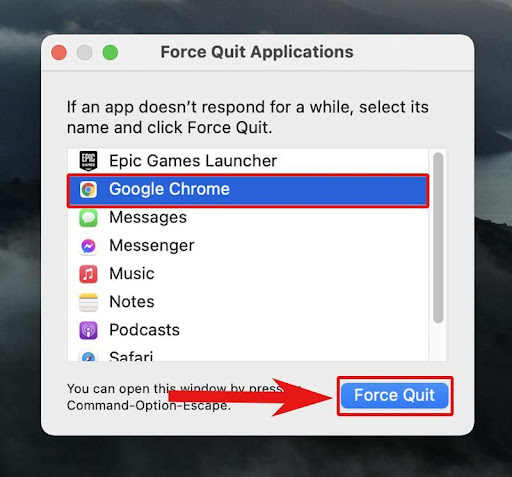Click the app list vertical scrollbar

pyautogui.click(x=438, y=238)
